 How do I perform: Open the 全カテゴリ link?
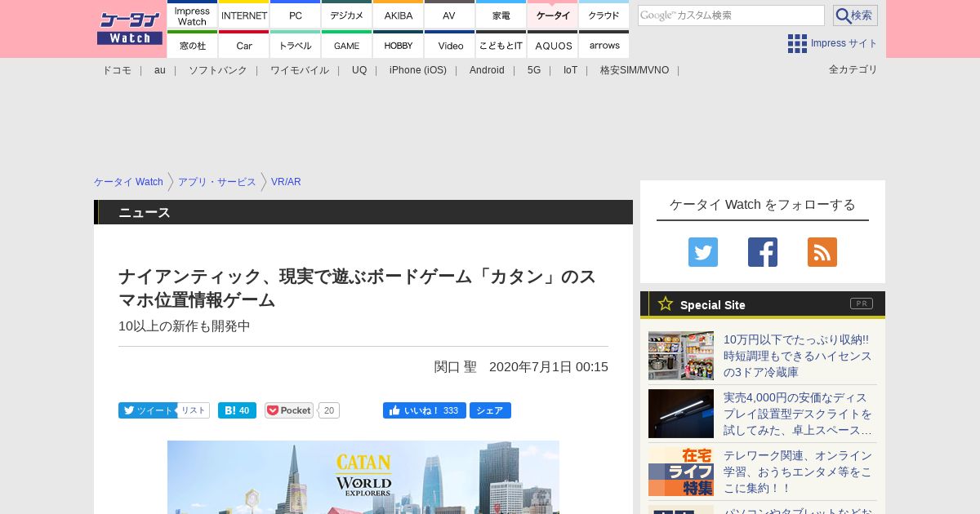[853, 69]
